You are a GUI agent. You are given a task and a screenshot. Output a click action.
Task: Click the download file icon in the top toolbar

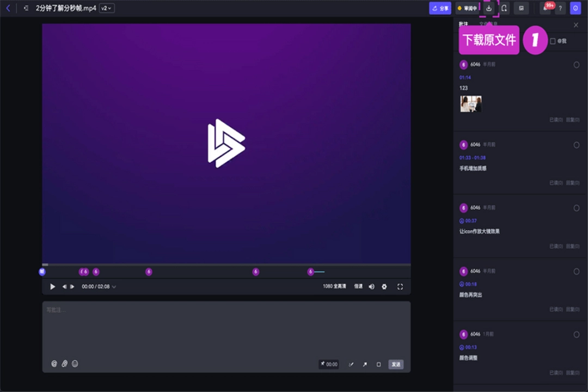coord(489,8)
